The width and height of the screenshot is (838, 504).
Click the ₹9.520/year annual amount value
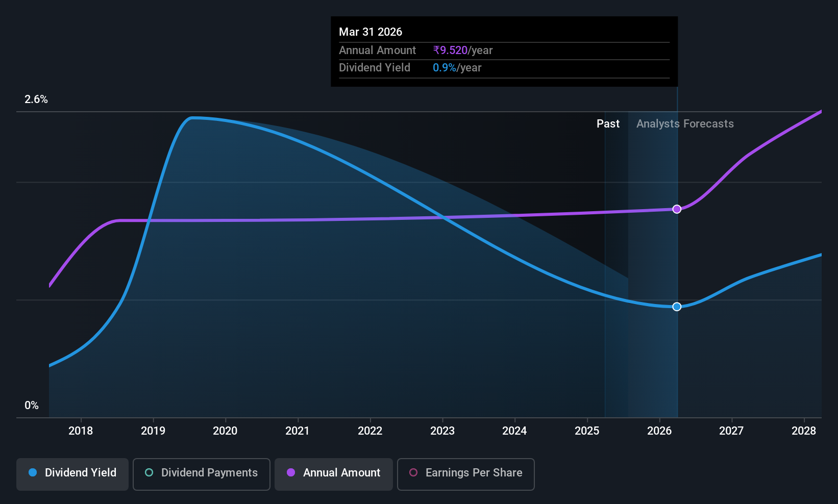pyautogui.click(x=463, y=50)
